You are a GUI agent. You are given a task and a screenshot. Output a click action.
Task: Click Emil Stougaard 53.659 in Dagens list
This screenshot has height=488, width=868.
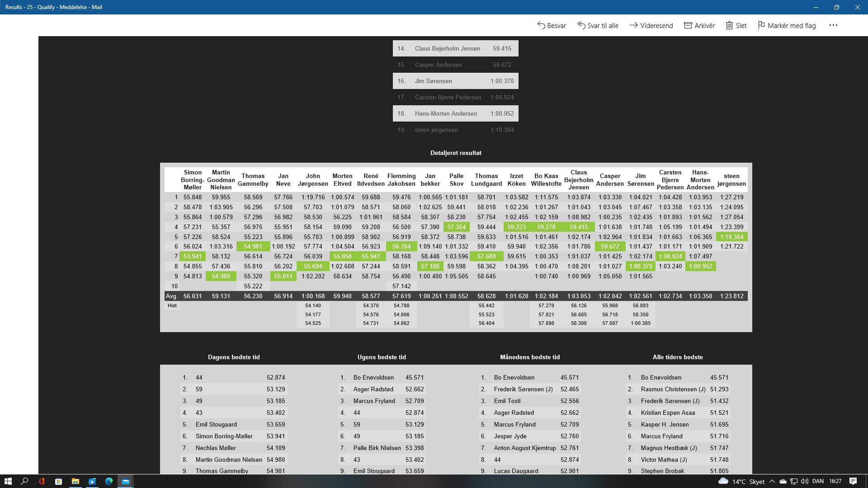[234, 424]
